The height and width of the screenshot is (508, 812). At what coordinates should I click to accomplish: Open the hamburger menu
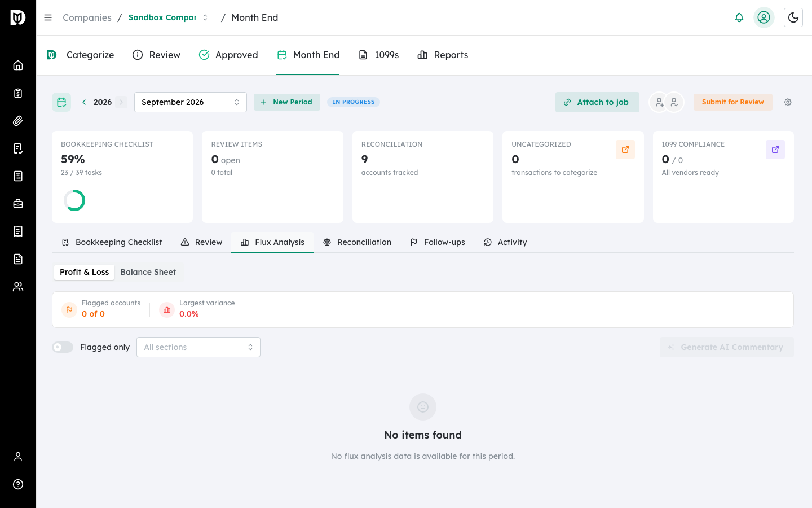click(48, 17)
